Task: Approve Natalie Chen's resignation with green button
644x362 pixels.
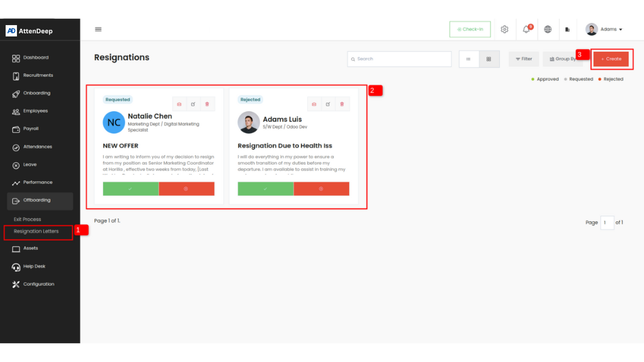Action: pyautogui.click(x=131, y=189)
